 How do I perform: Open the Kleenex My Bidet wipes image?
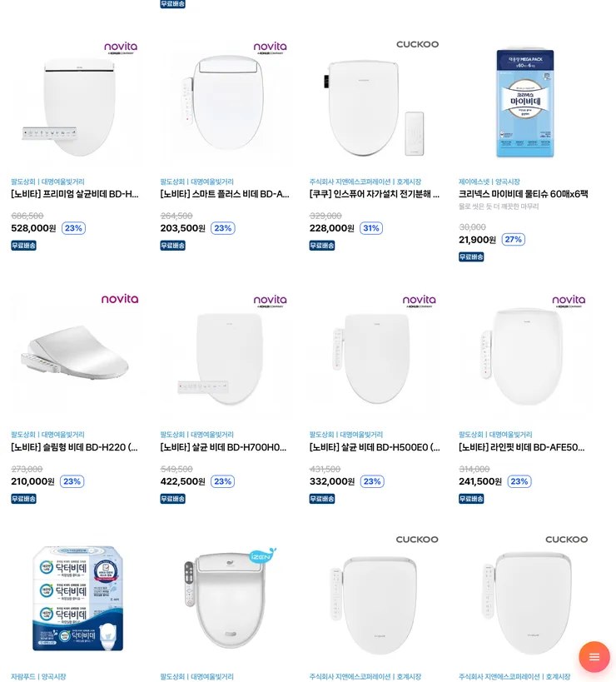point(524,102)
